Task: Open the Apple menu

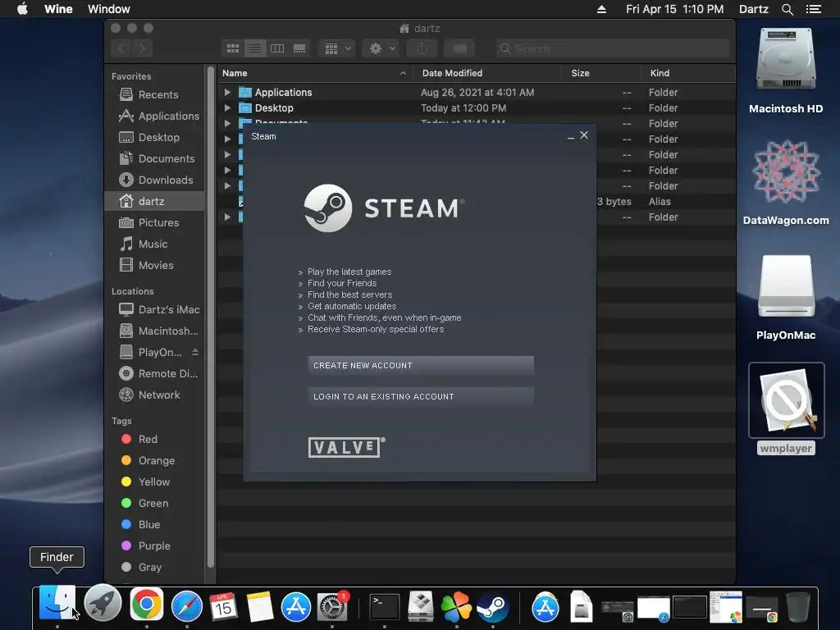Action: point(22,9)
